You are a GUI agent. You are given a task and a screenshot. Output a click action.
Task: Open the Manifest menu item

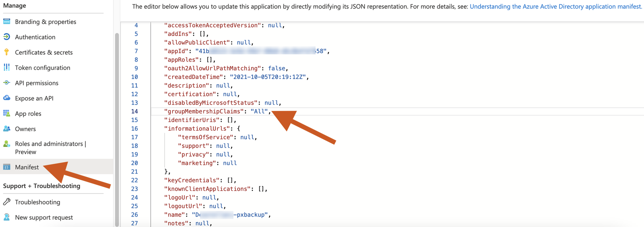coord(27,167)
